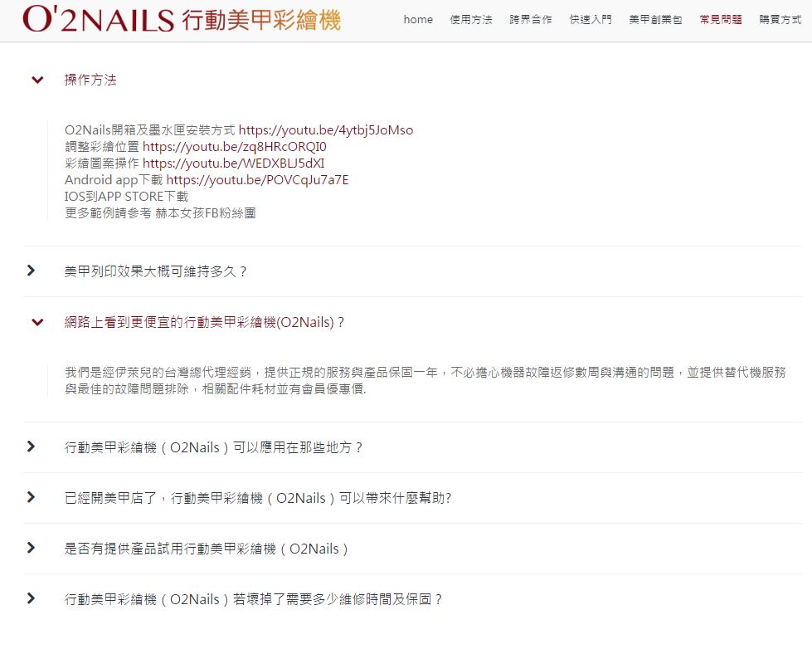812x654 pixels.
Task: Open the 調整彩繪位置 video link zq8HRcORQI0
Action: (x=235, y=147)
